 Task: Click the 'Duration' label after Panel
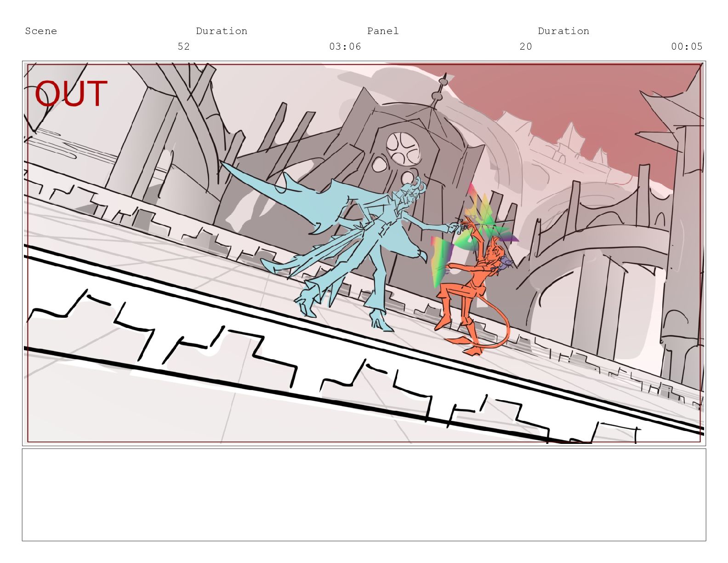pos(563,31)
